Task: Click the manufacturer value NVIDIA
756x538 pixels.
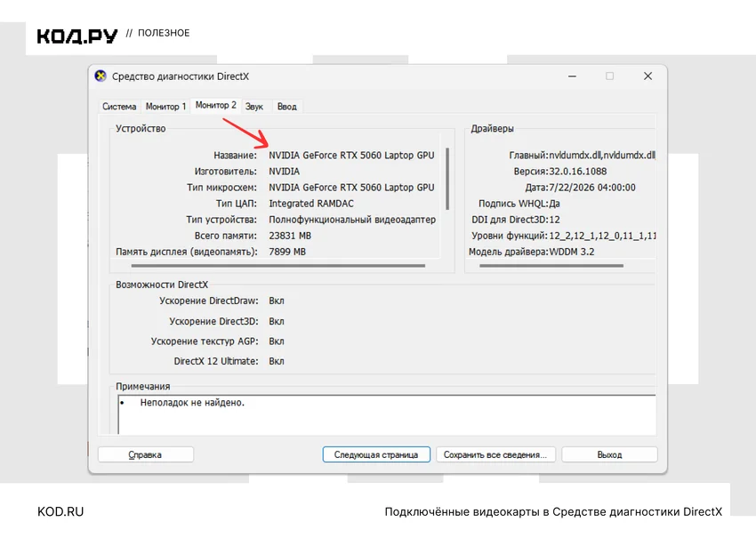Action: [284, 171]
